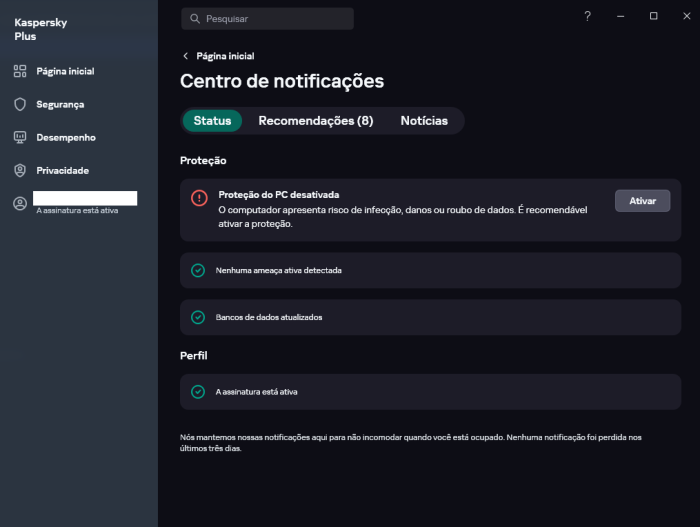Click the Pesquisar search field
Viewport: 700px width, 527px height.
[x=267, y=19]
